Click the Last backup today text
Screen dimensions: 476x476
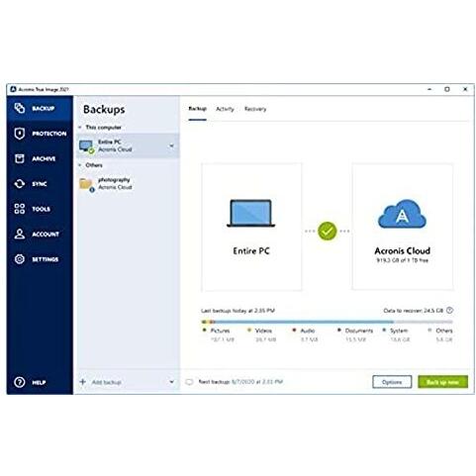[238, 311]
